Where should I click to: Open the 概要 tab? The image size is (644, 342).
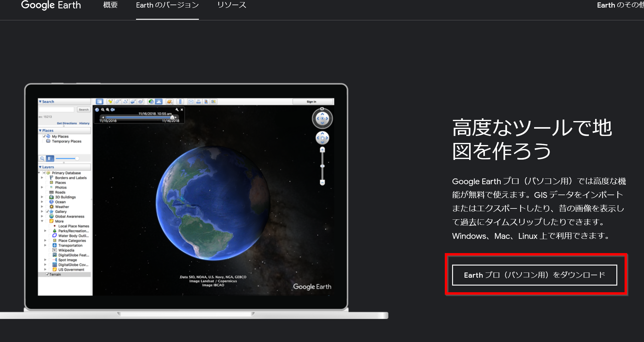coord(110,5)
